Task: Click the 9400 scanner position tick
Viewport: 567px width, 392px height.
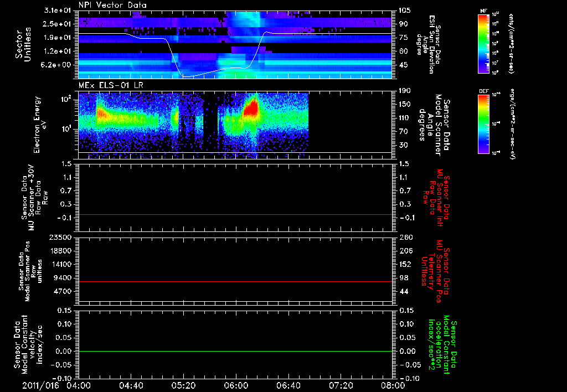Action: (64, 278)
